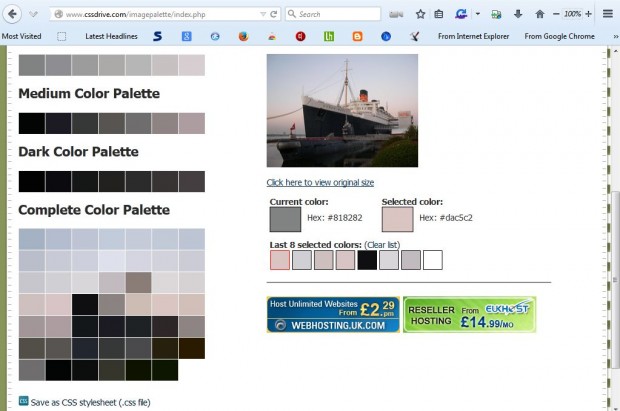620x411 pixels.
Task: Click the ship image thumbnail
Action: (342, 110)
